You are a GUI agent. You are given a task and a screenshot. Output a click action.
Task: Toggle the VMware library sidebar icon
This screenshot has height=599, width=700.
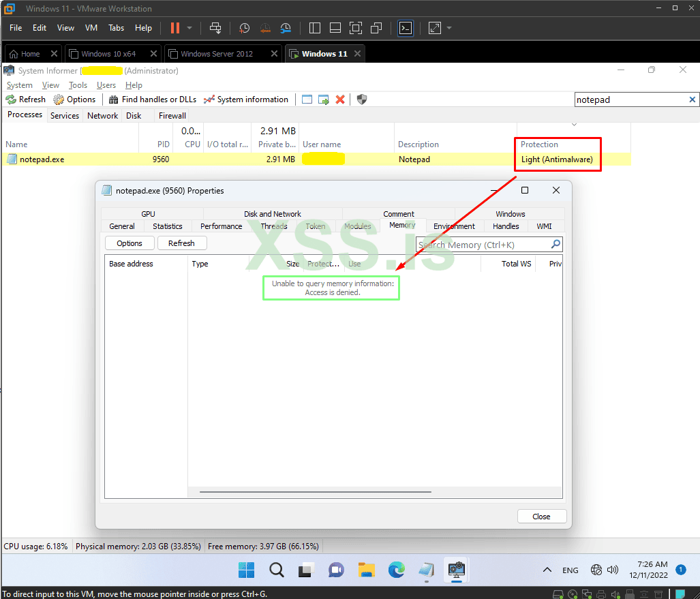(315, 28)
